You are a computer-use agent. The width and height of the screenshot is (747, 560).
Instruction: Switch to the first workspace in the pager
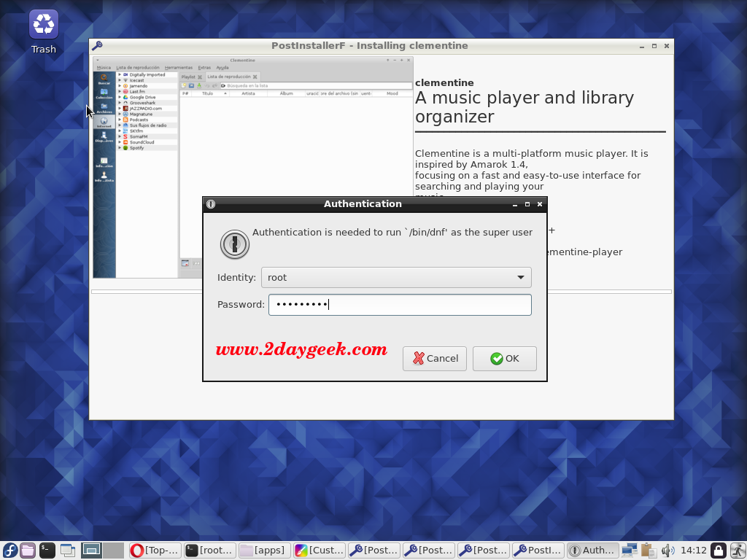click(91, 551)
